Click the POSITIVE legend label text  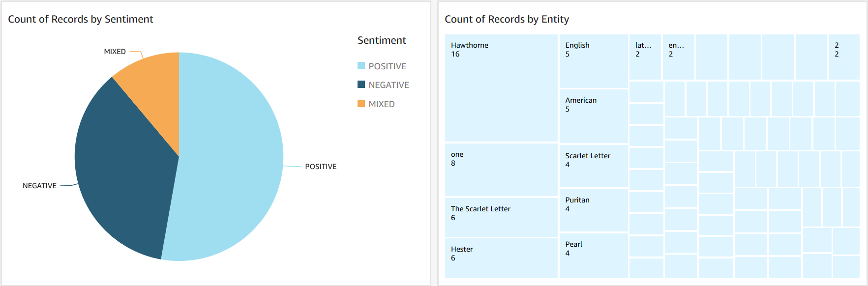[388, 66]
